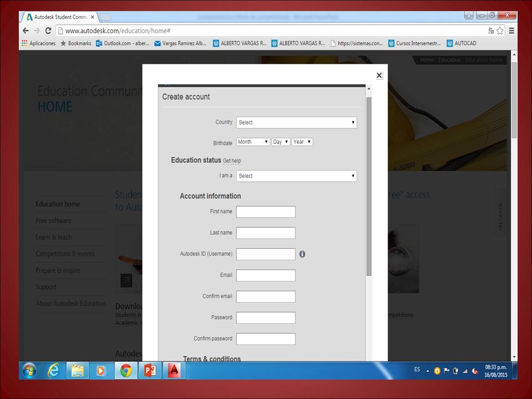Open Windows Media Player on taskbar

[x=101, y=371]
